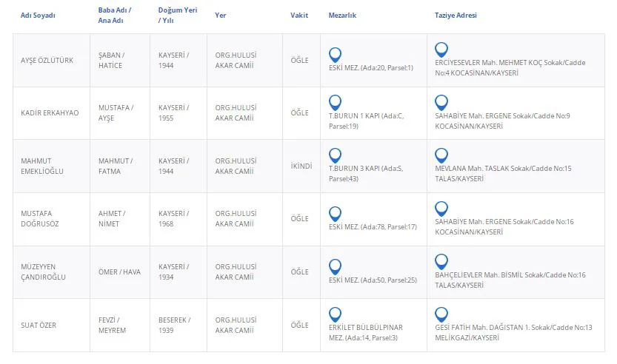Open map pin for SAHABİYE Ergene No:16

(442, 208)
